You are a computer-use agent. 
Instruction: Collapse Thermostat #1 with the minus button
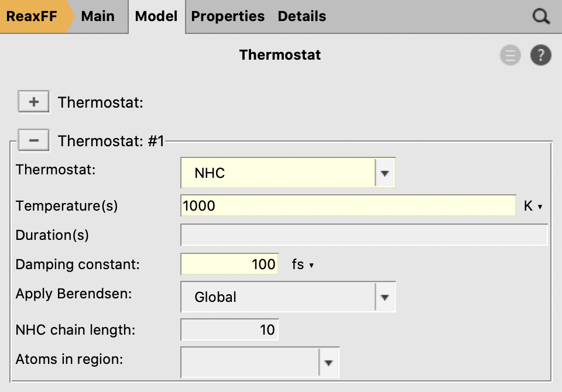(x=33, y=140)
